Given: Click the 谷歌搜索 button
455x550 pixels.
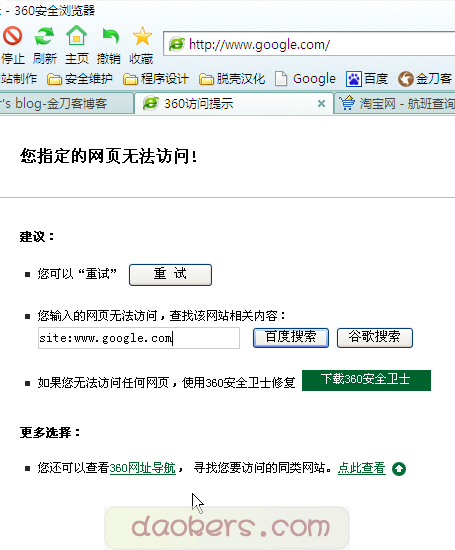Looking at the screenshot, I should tap(375, 337).
